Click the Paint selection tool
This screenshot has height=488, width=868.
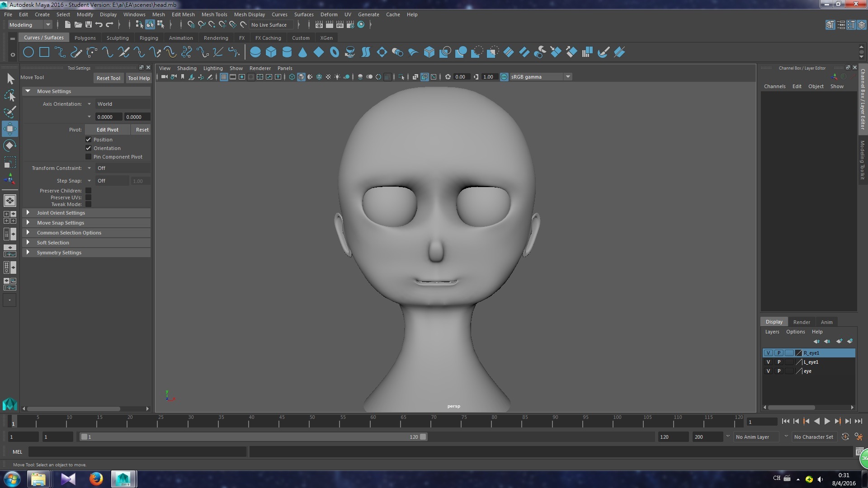click(x=9, y=112)
